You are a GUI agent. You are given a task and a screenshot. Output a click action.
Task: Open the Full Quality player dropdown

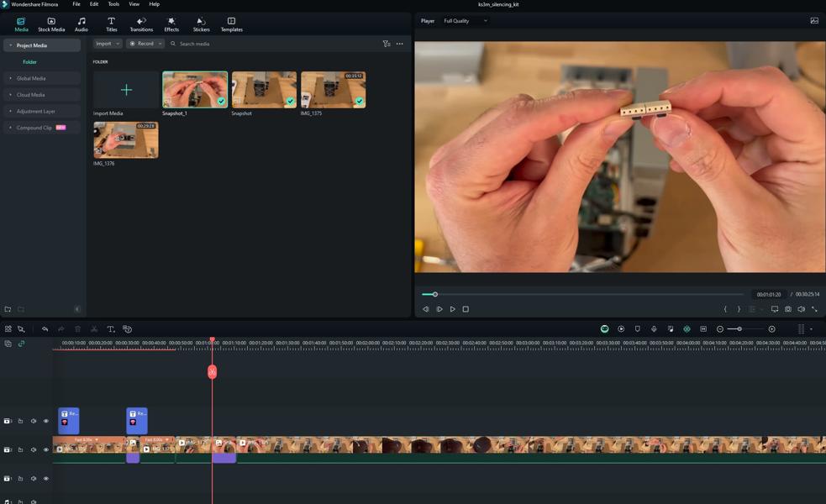(x=466, y=21)
